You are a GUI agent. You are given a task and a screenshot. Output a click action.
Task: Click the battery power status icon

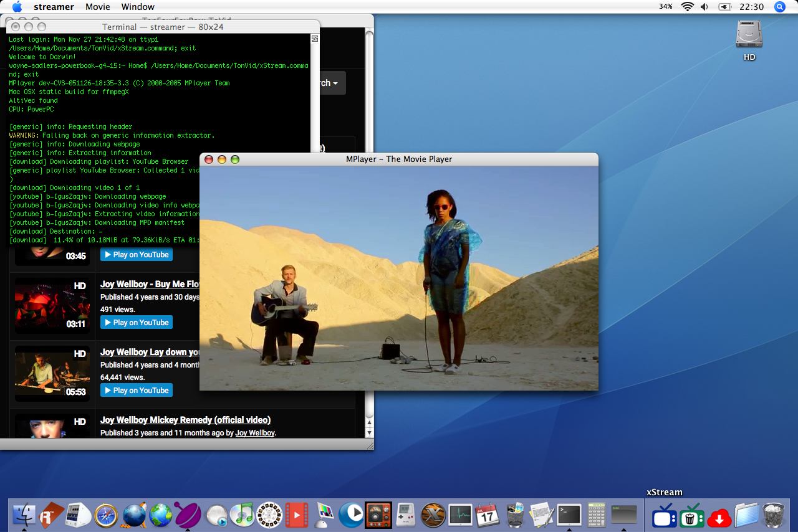(x=724, y=7)
